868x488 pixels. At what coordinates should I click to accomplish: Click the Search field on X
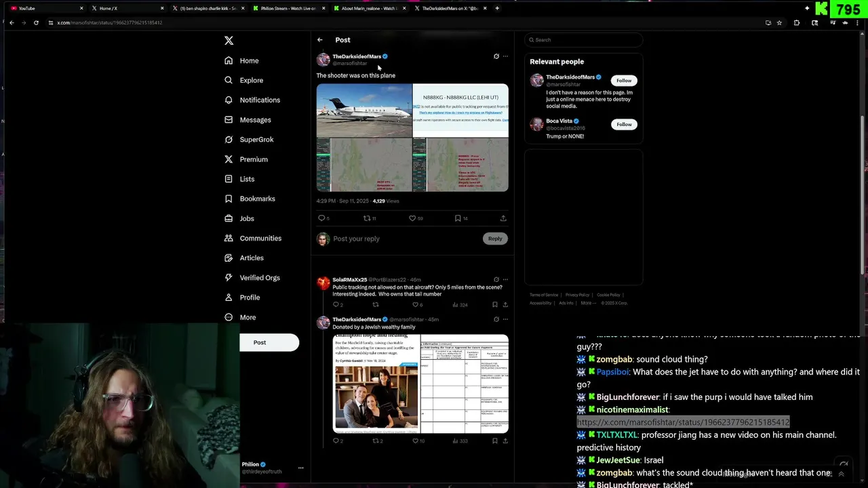pos(584,40)
